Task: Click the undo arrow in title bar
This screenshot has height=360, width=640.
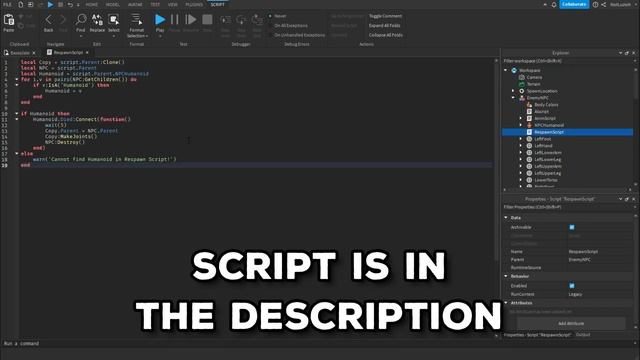Action: pos(70,4)
